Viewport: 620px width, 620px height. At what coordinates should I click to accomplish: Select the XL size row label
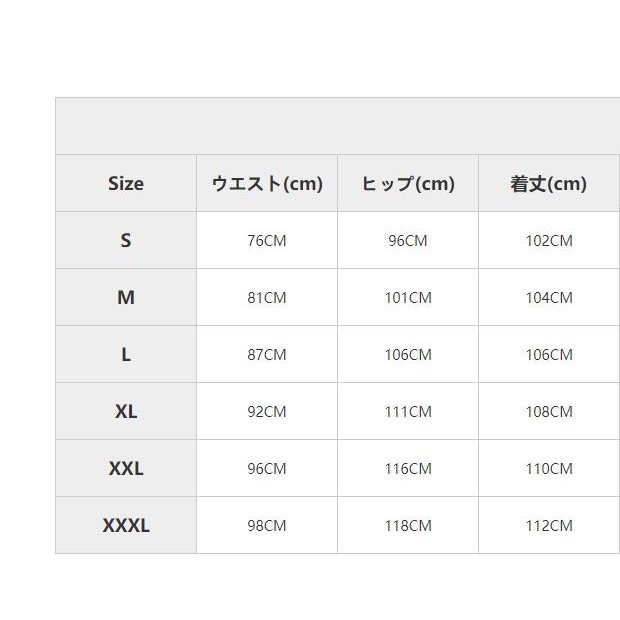tap(126, 412)
